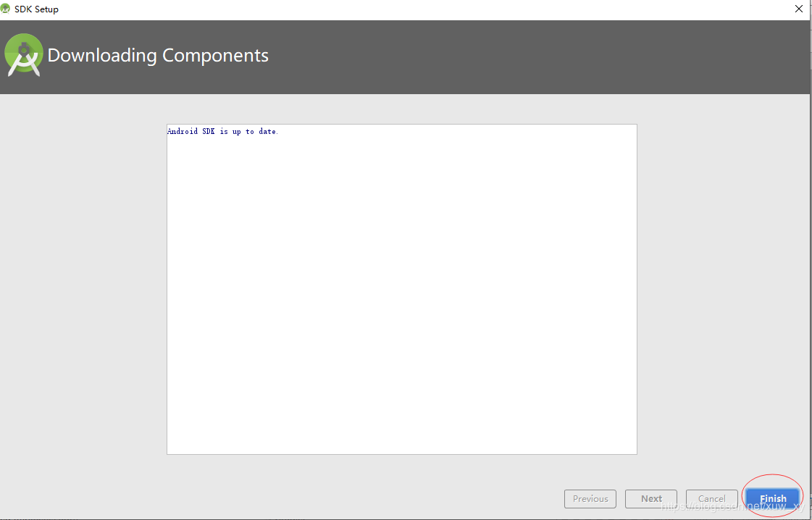Viewport: 812px width, 520px height.
Task: Click the Cancel button
Action: [x=711, y=499]
